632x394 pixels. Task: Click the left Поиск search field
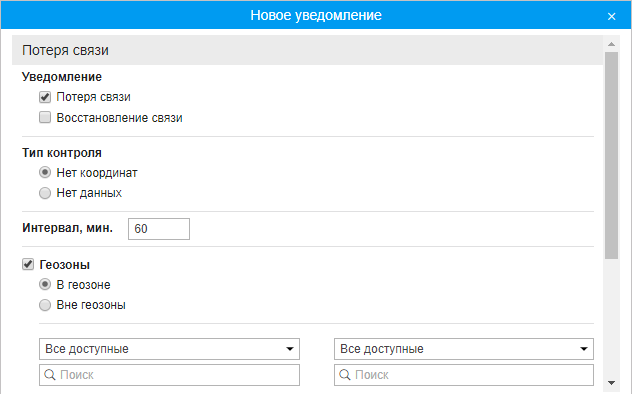[169, 375]
